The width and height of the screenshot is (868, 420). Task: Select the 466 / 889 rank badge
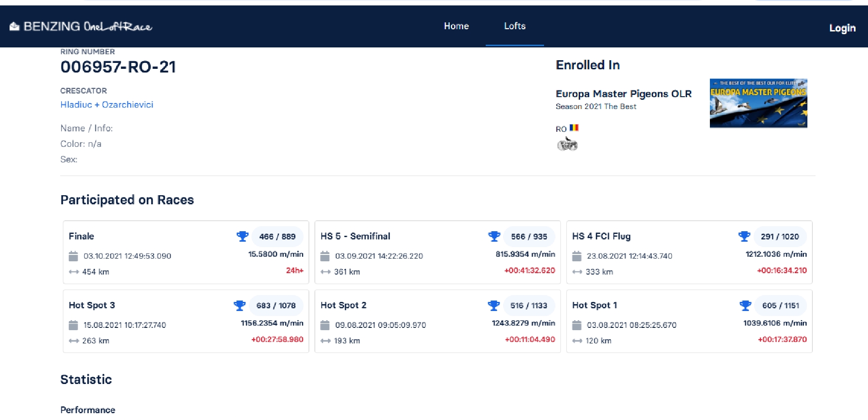(x=277, y=236)
